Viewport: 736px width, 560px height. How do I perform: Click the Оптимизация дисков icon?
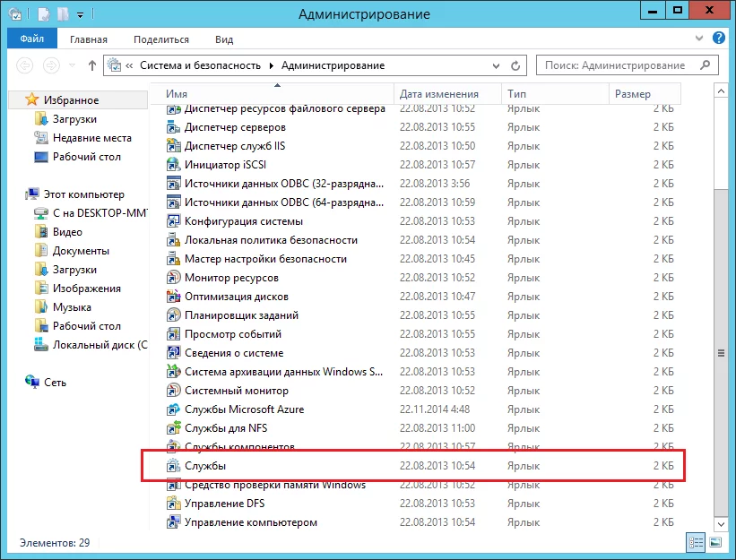point(174,297)
